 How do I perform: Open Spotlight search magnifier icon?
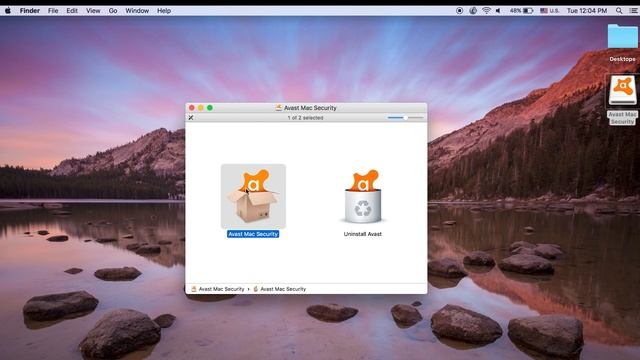click(x=619, y=11)
